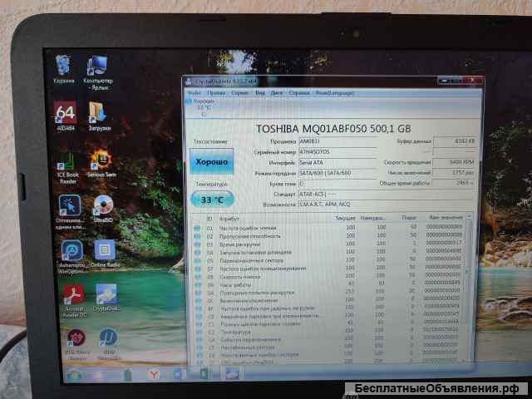Click the ATA8-ACS standard field
532x399 pixels.
pos(387,195)
